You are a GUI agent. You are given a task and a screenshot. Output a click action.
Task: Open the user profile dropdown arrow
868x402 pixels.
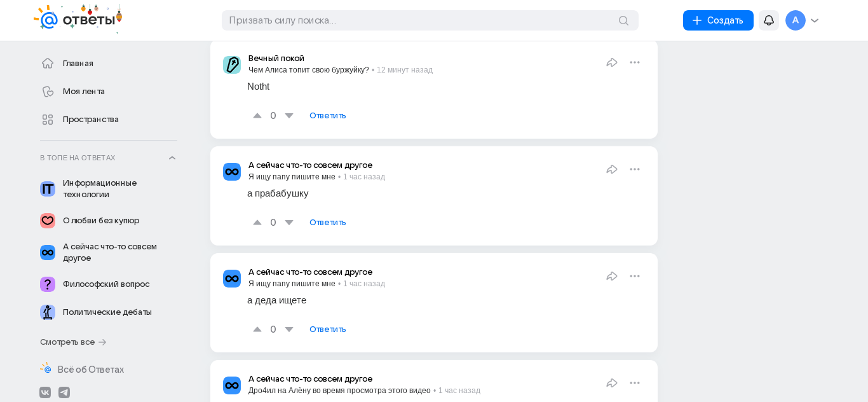coord(815,20)
